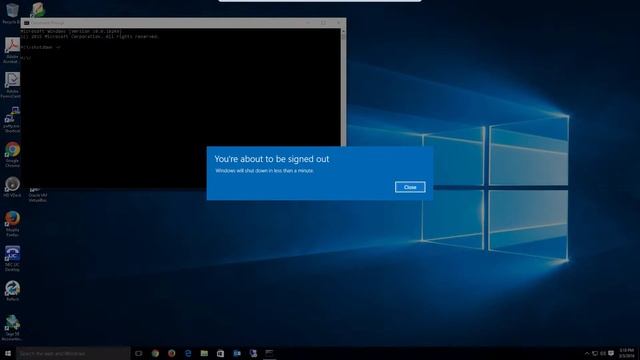This screenshot has width=640, height=360.
Task: Open Adobe FormsCentral desktop shortcut
Action: click(12, 85)
